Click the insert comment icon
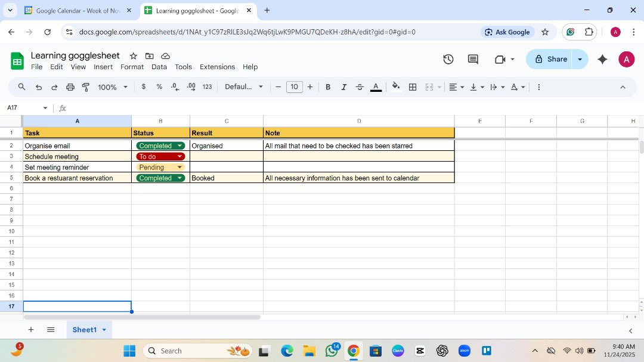The height and width of the screenshot is (362, 644). 472,59
